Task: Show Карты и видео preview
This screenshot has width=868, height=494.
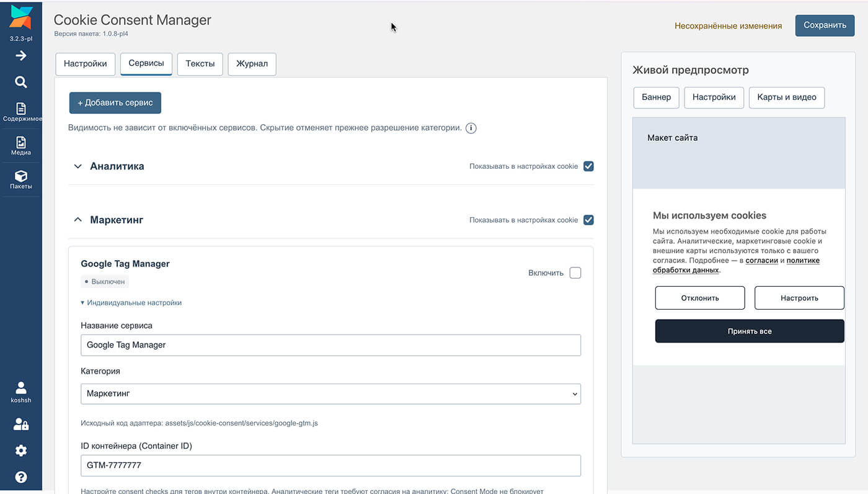Action: (x=787, y=97)
